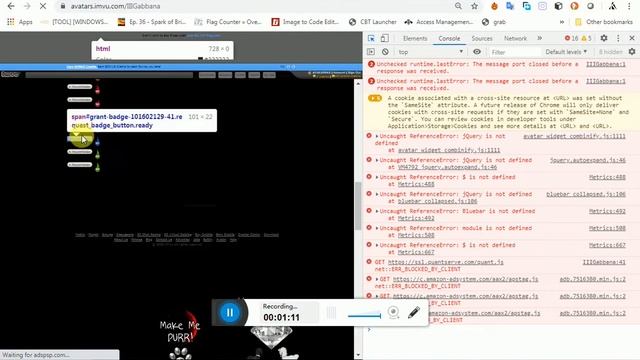Click the page scrollbar down arrow
This screenshot has width=640, height=360.
click(358, 355)
